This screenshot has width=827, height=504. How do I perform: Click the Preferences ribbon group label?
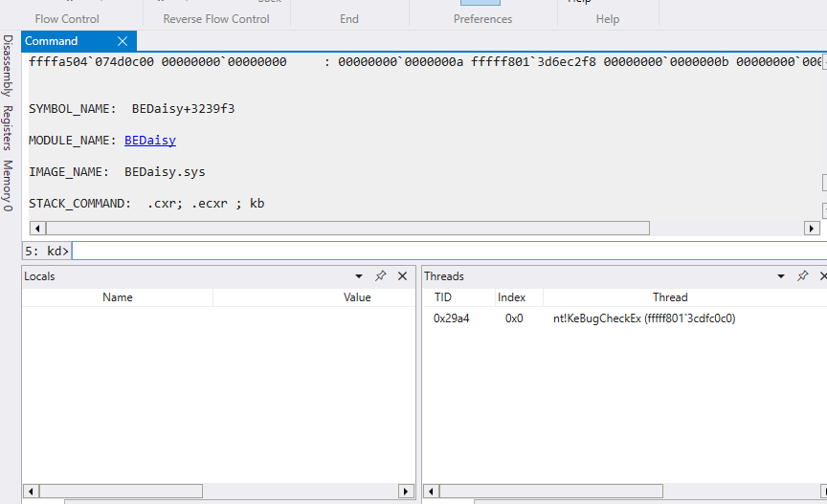483,19
